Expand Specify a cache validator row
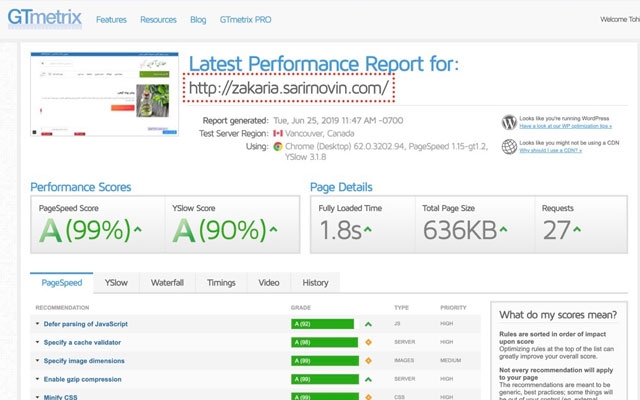Screen dimensions: 640x400 coord(37,342)
